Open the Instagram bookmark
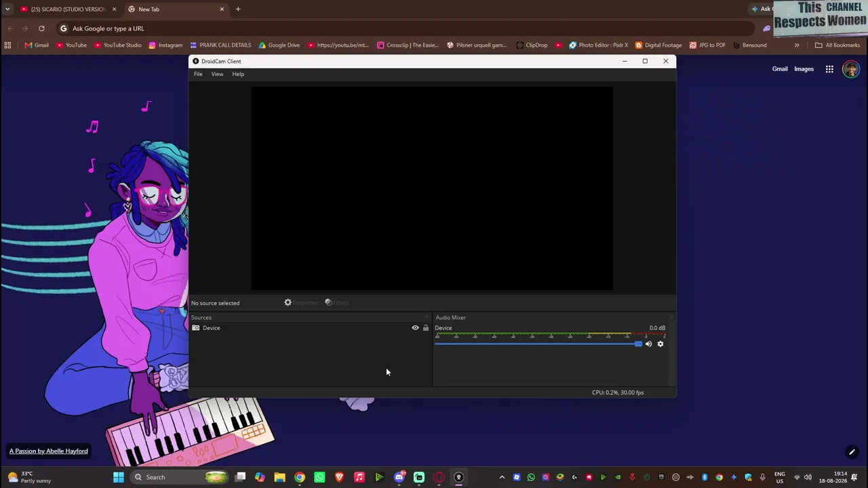The width and height of the screenshot is (868, 488). (x=165, y=45)
